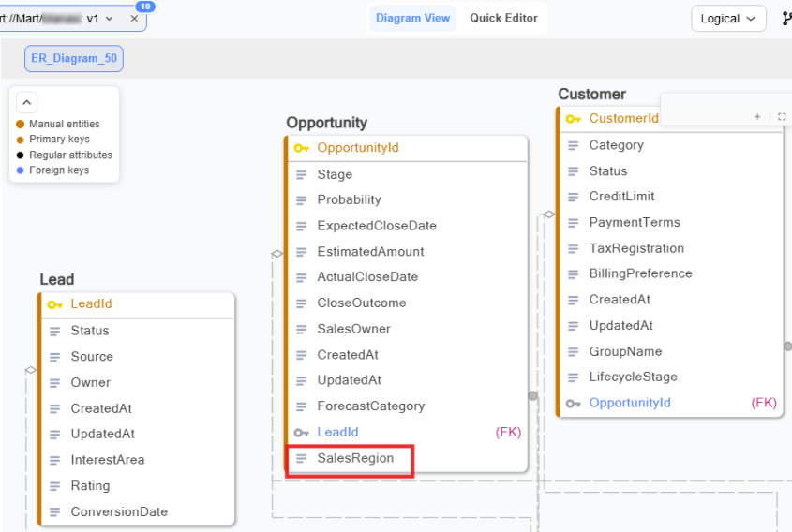Screen dimensions: 792x532
Task: Click the attribute icon beside InterestArea
Action: click(54, 460)
